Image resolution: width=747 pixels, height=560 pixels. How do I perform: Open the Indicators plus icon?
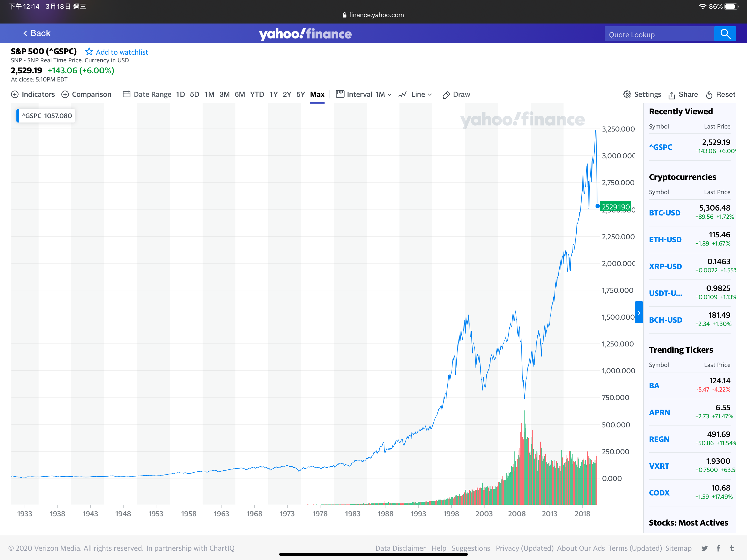coord(15,94)
